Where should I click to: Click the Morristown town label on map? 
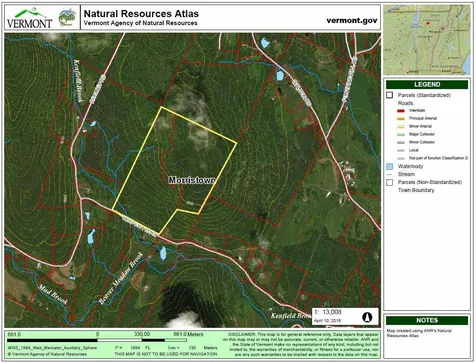point(192,180)
